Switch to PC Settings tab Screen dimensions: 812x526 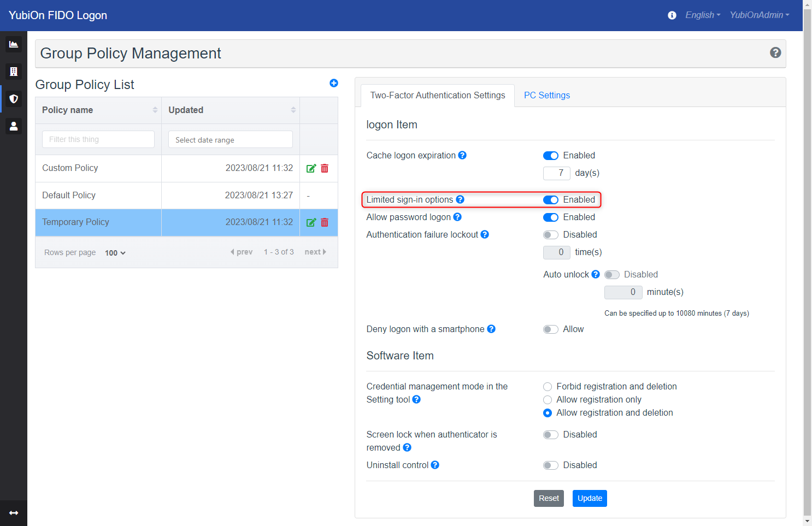point(547,96)
